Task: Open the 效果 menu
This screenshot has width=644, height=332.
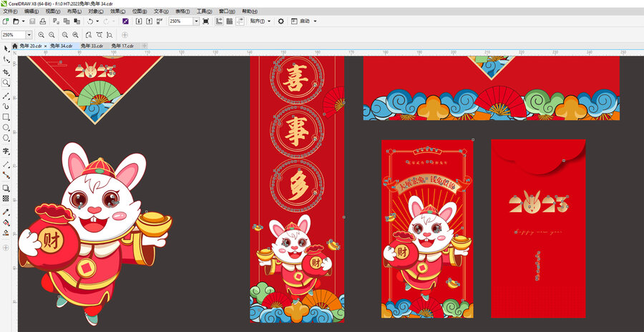Action: coord(118,11)
